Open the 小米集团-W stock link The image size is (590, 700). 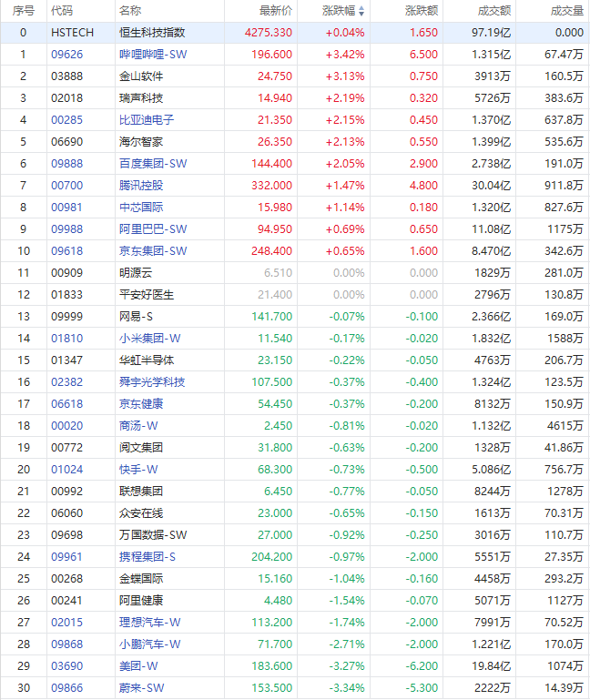[149, 339]
